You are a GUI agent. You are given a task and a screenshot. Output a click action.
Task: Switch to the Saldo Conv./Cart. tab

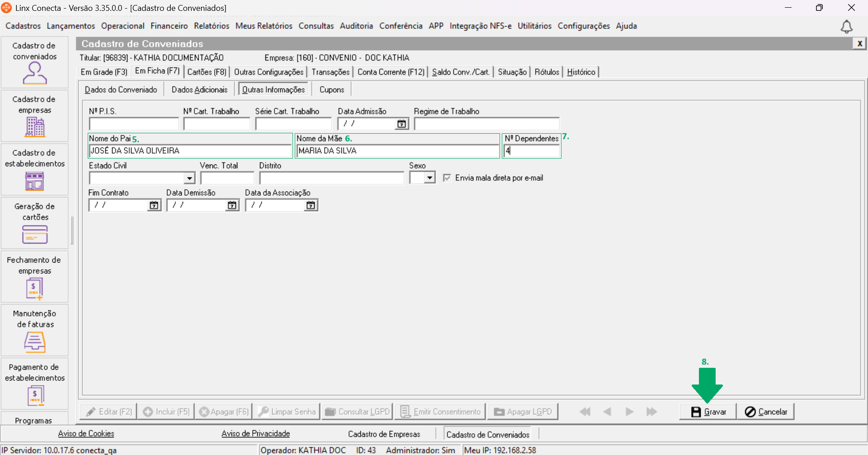[x=461, y=72]
